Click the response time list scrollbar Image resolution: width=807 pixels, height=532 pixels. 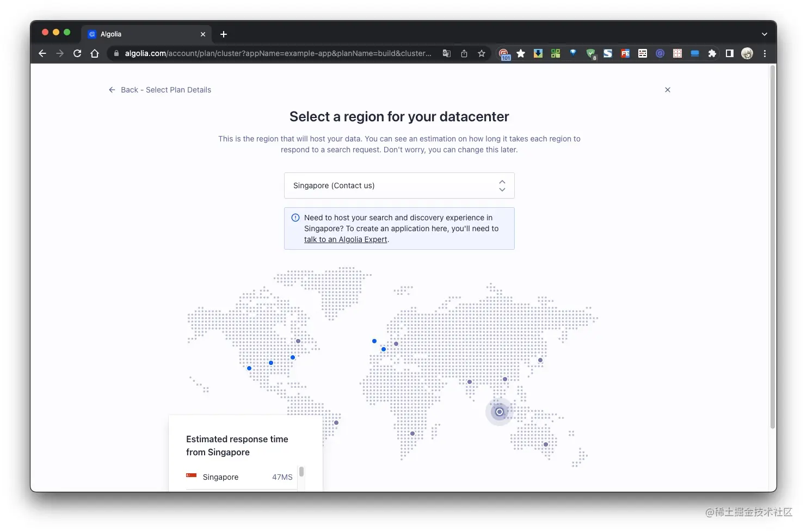[301, 472]
